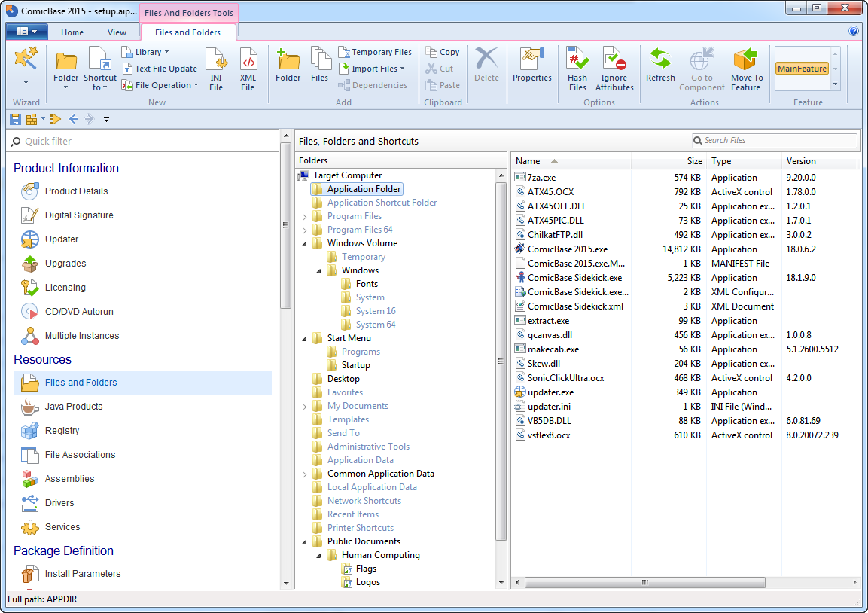Click the Text File Update button

coord(160,69)
